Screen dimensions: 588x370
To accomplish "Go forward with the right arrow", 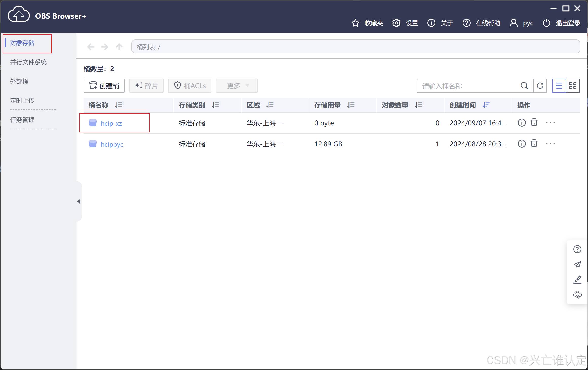I will [105, 47].
